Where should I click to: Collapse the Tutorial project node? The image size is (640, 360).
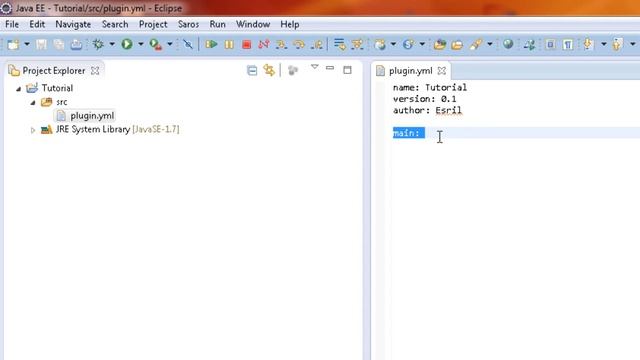point(18,89)
